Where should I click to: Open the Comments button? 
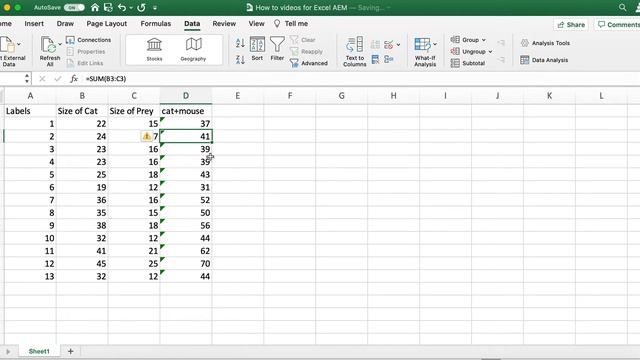tap(617, 24)
